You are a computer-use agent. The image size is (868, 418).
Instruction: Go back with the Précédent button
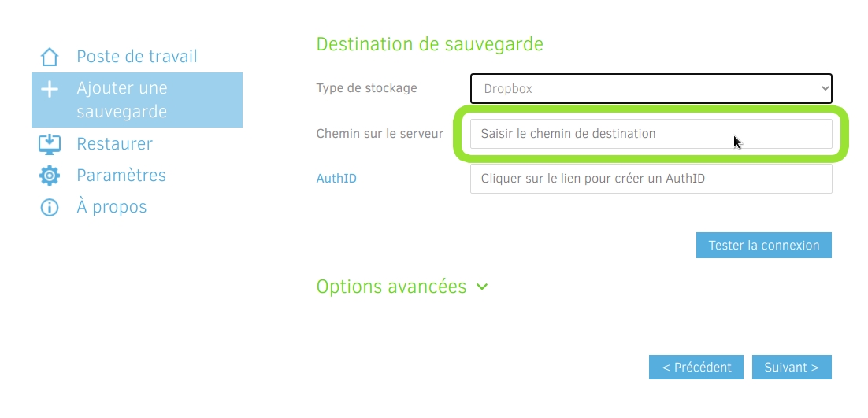click(696, 368)
